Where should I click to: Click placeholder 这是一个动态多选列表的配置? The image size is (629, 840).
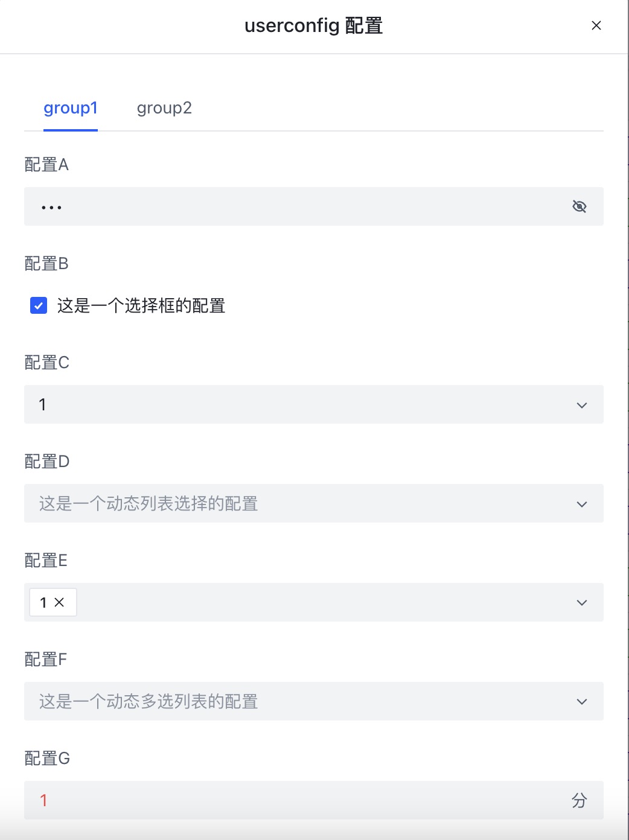pyautogui.click(x=148, y=701)
